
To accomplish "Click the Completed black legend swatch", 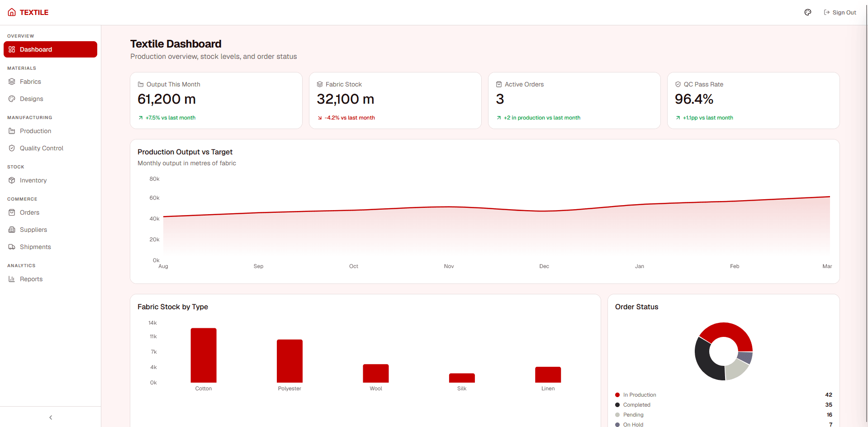I will click(617, 405).
